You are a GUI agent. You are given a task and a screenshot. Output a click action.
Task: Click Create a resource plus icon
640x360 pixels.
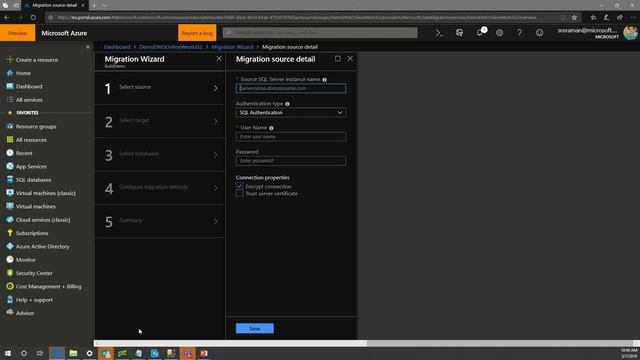(x=10, y=60)
